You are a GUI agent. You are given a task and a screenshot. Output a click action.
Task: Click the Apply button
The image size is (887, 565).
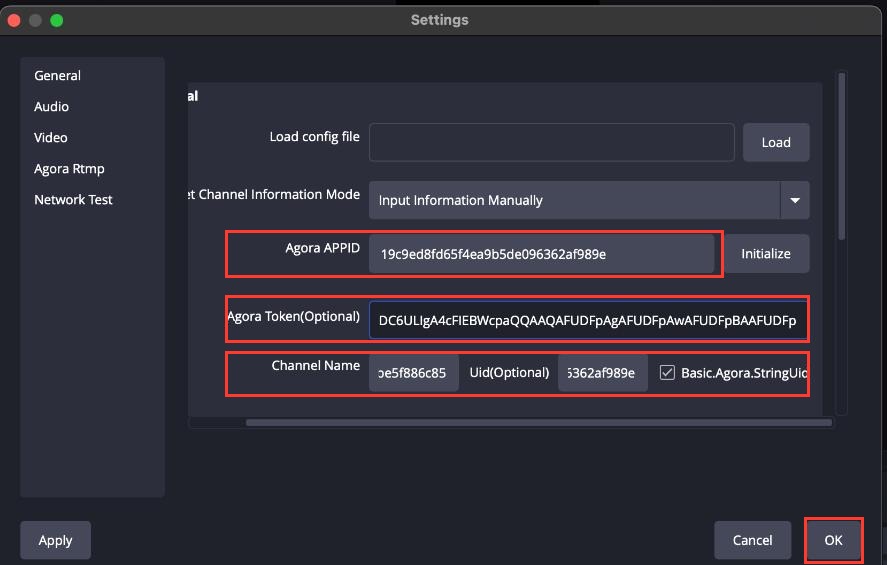(55, 540)
